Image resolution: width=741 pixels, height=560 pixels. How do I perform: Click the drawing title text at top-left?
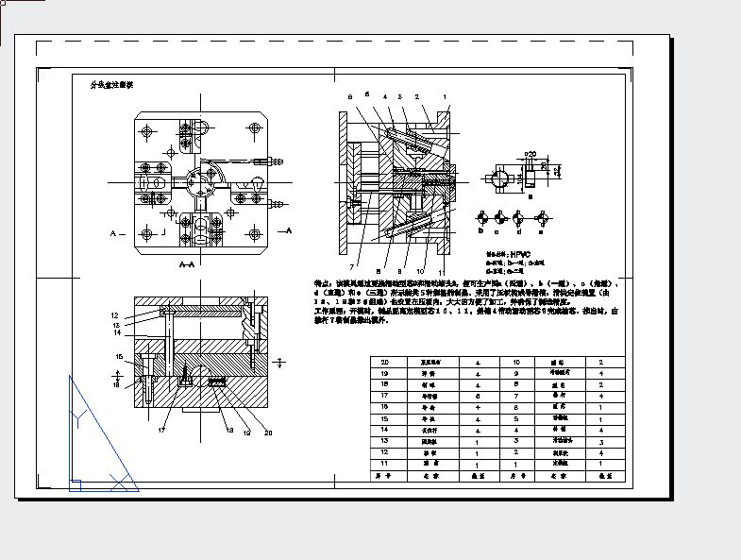(x=111, y=85)
